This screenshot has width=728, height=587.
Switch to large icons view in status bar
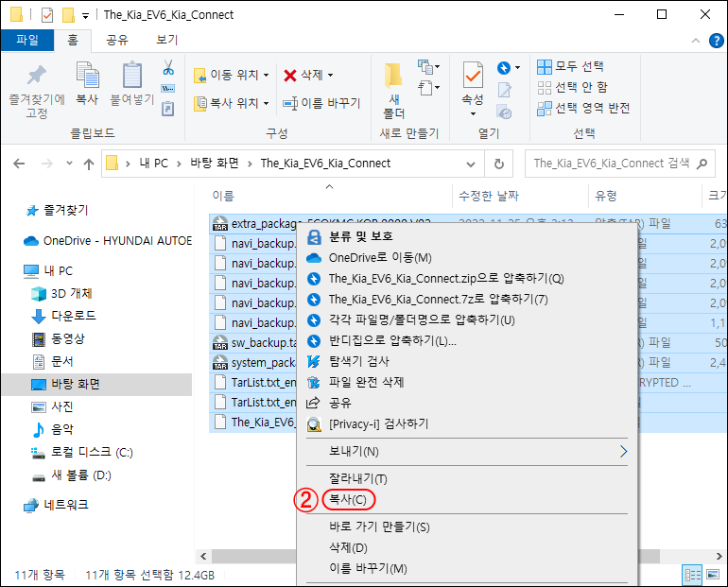tap(711, 575)
